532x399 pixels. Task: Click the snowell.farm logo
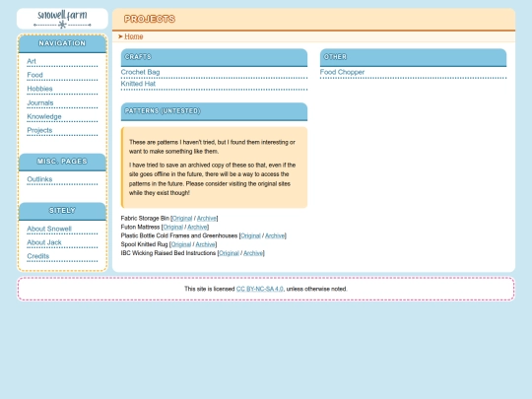click(62, 19)
